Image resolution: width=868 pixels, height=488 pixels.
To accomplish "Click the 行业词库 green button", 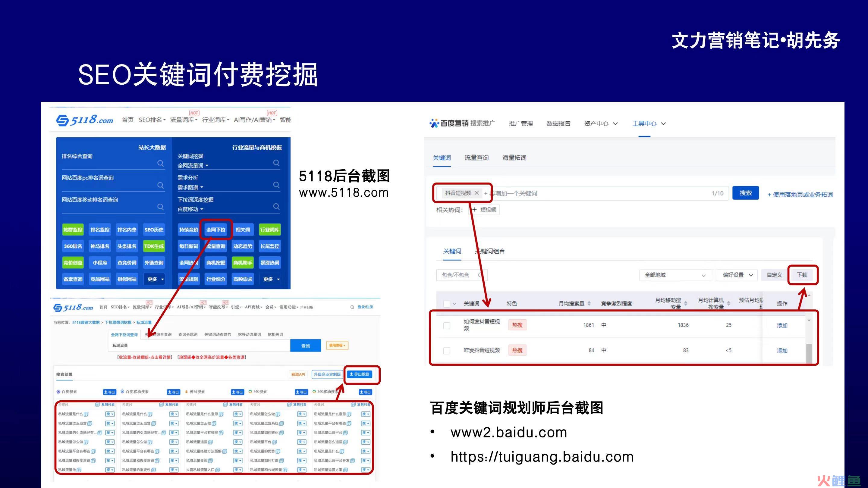I will [x=269, y=230].
